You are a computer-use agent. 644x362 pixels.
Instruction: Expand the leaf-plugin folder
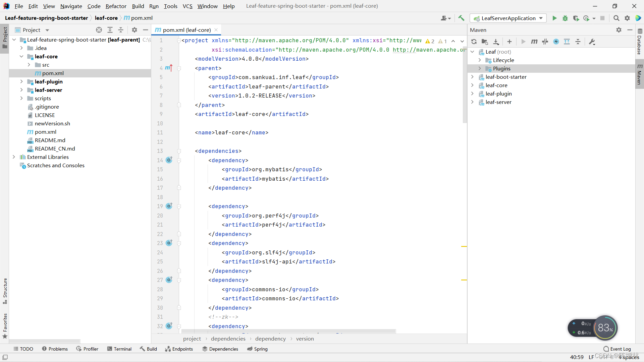click(21, 81)
